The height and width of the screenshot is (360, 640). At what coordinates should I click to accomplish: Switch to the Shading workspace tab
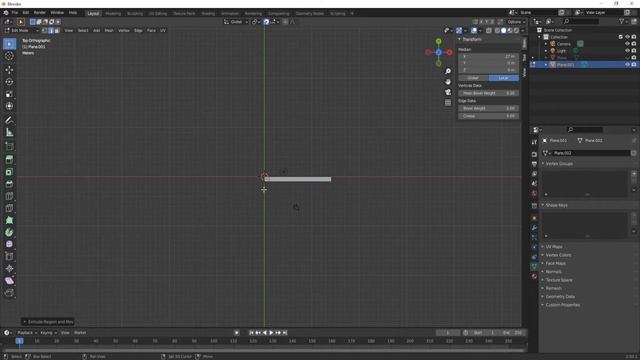tap(208, 13)
